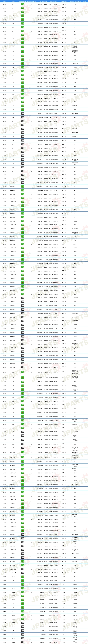Click the Lata produkcji column header
88x644 pixels.
coord(43,1)
